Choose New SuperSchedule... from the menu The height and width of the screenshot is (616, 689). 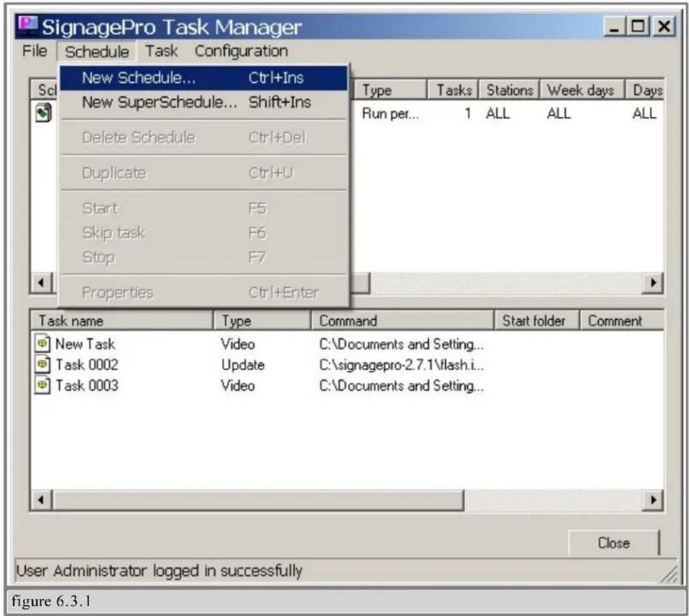[x=204, y=102]
